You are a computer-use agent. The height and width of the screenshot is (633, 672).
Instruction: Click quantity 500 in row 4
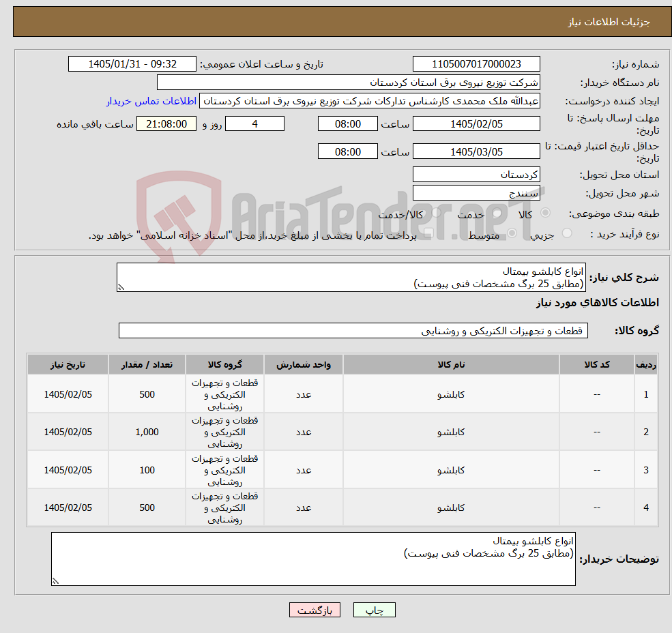[147, 508]
